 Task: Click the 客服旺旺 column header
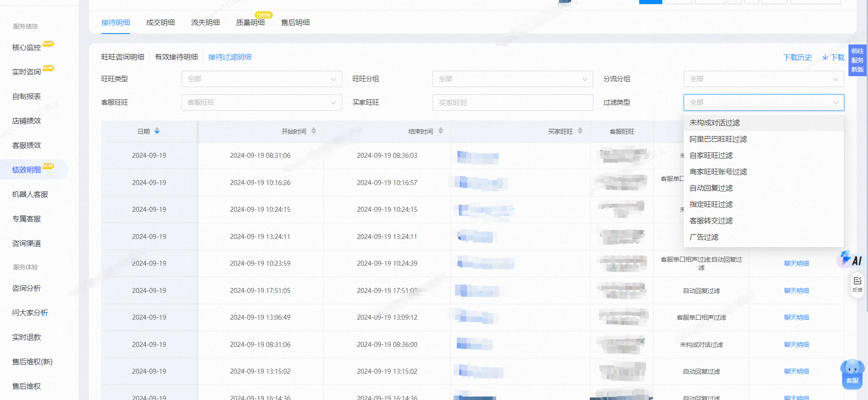[x=622, y=132]
